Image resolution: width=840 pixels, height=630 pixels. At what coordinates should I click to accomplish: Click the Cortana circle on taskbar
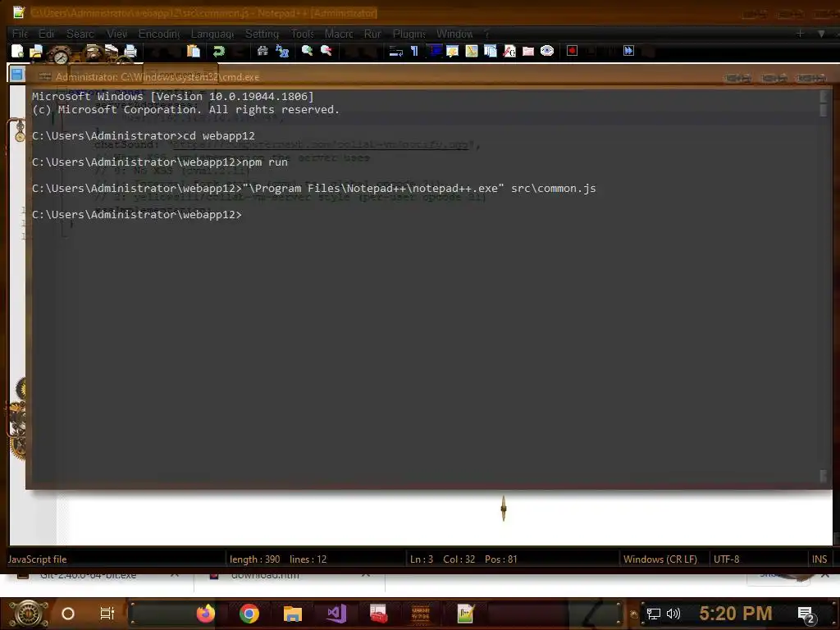pyautogui.click(x=68, y=614)
